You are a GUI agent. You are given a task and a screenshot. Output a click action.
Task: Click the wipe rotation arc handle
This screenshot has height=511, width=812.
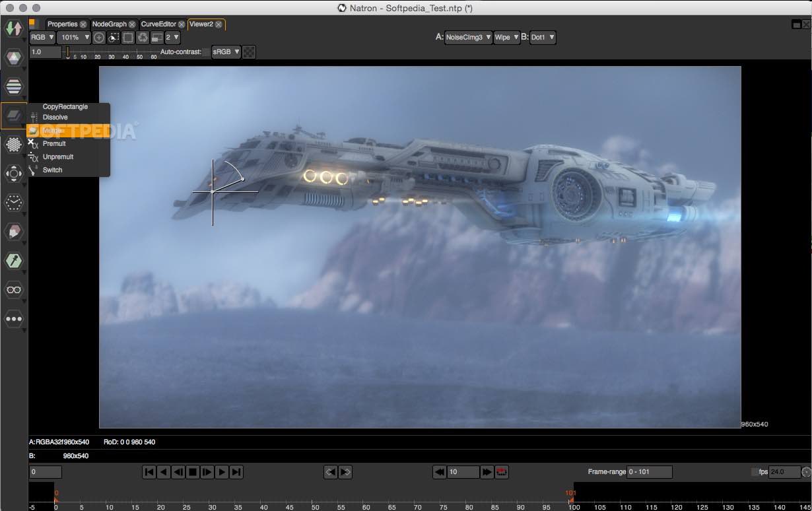tap(242, 178)
